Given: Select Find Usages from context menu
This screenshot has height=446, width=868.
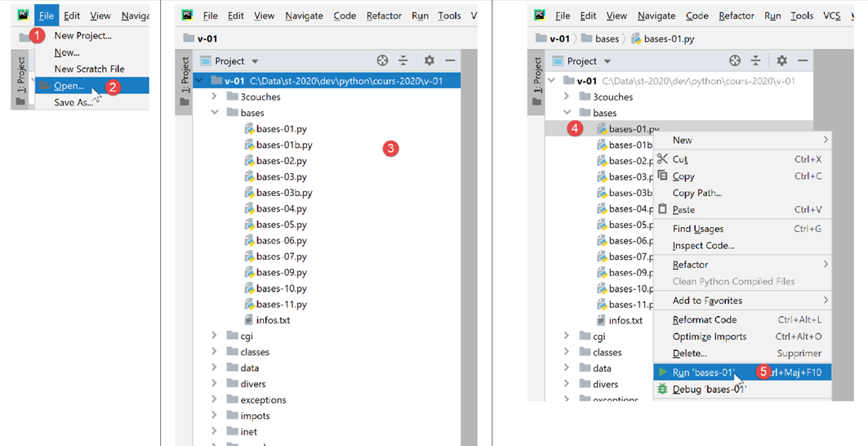Looking at the screenshot, I should 697,229.
